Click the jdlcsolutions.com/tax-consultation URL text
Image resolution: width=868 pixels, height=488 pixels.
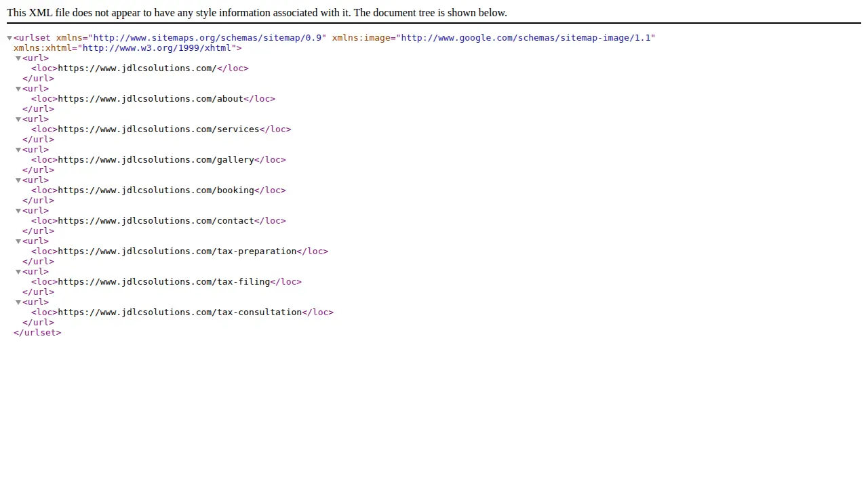pos(180,312)
